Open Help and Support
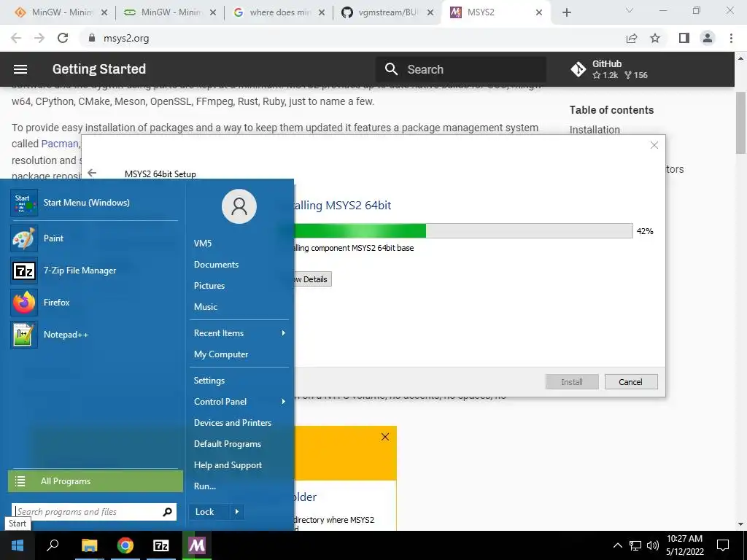747x560 pixels. (x=228, y=465)
